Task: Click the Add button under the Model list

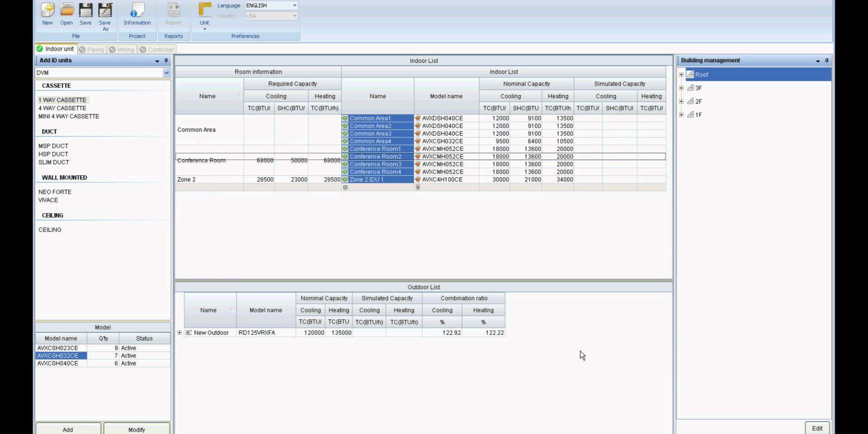Action: [68, 429]
